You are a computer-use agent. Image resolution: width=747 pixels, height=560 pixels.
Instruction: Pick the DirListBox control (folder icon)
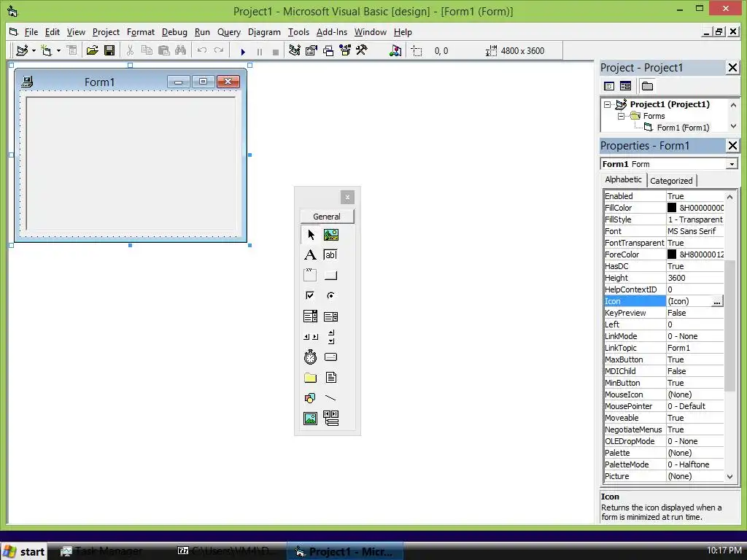[311, 378]
